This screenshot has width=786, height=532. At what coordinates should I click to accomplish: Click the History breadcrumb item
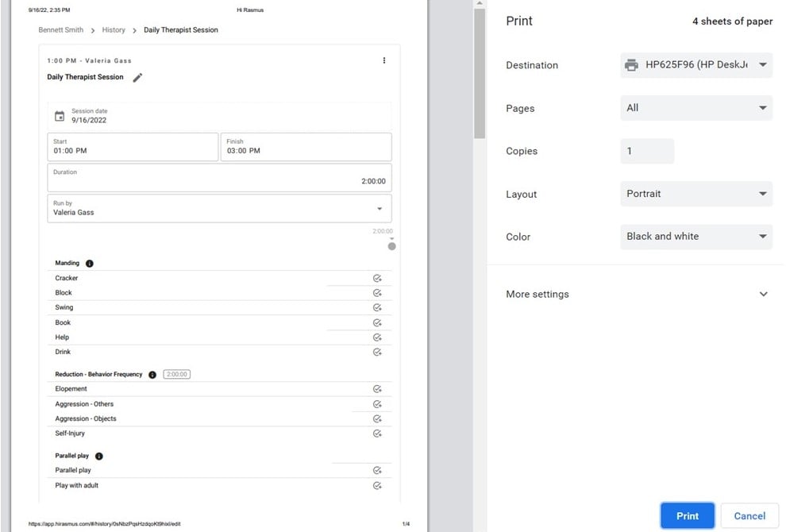(114, 30)
